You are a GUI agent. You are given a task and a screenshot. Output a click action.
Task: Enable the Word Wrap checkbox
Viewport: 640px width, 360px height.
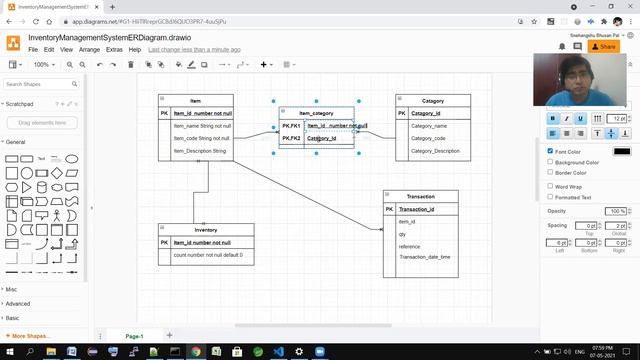pyautogui.click(x=550, y=186)
